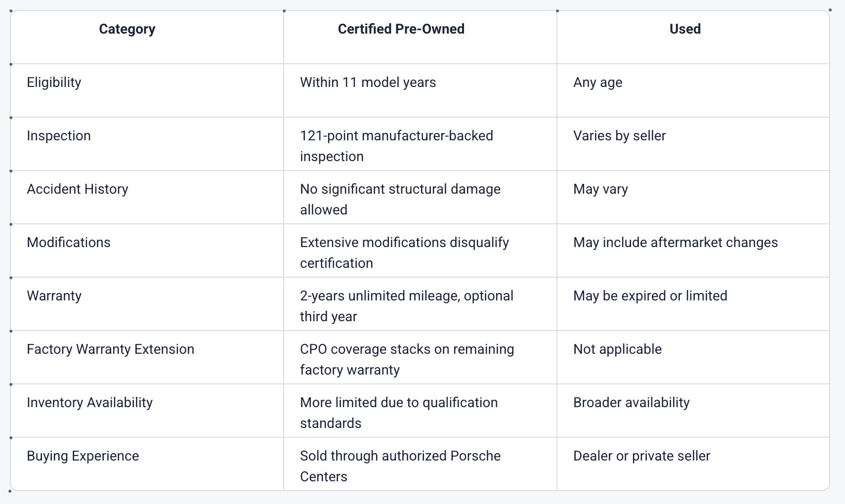The height and width of the screenshot is (504, 845).
Task: Click the Inspection row label
Action: 59,136
